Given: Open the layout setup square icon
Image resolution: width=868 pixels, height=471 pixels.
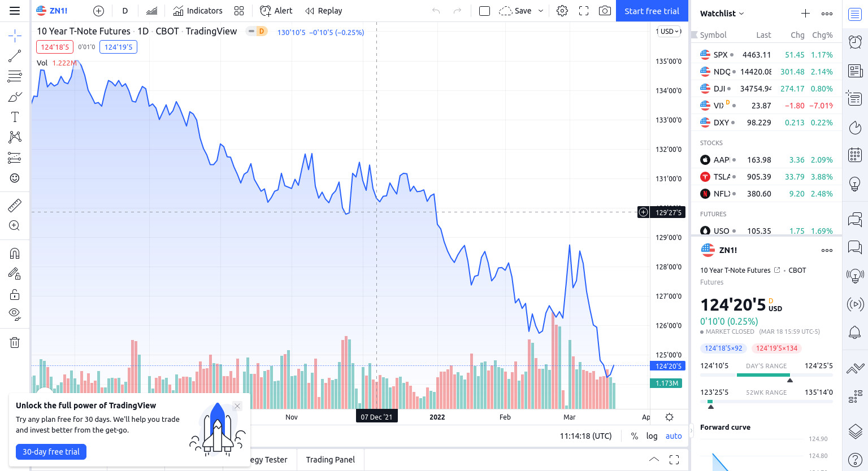Looking at the screenshot, I should [484, 11].
